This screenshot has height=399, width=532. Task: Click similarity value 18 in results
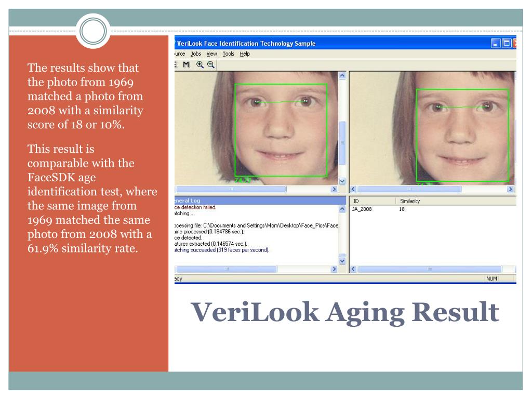click(x=402, y=209)
